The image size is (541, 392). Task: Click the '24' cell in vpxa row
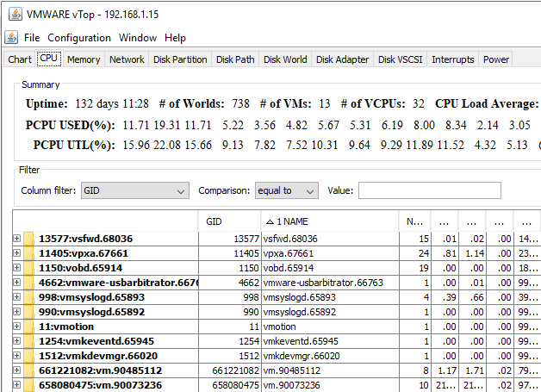click(415, 253)
